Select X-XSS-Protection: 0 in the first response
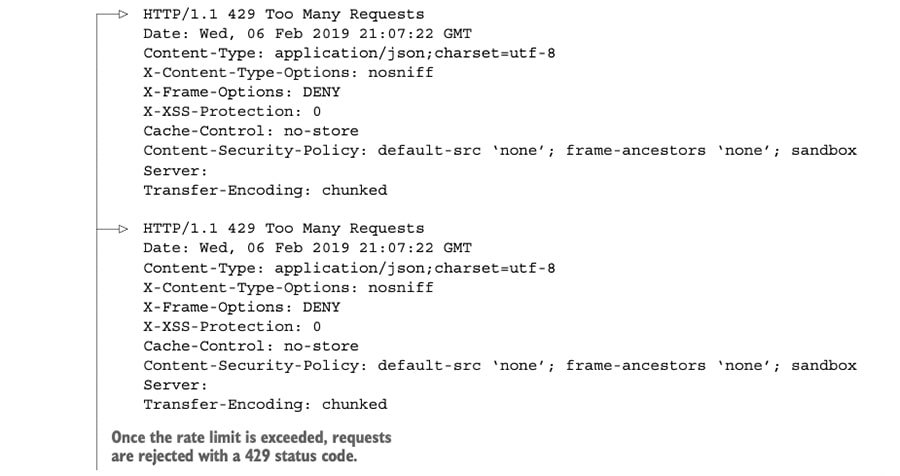The width and height of the screenshot is (900, 476). [x=232, y=112]
